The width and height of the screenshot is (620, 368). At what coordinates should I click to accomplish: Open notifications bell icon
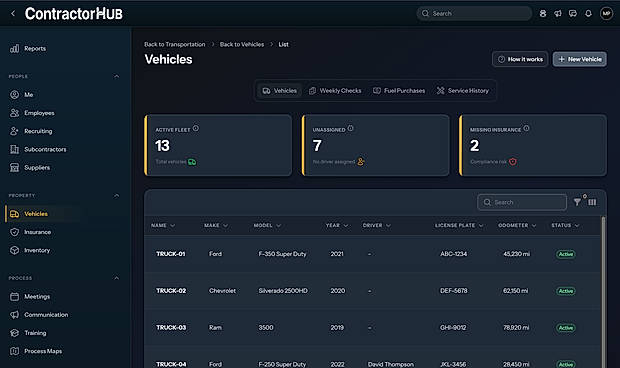coord(588,13)
